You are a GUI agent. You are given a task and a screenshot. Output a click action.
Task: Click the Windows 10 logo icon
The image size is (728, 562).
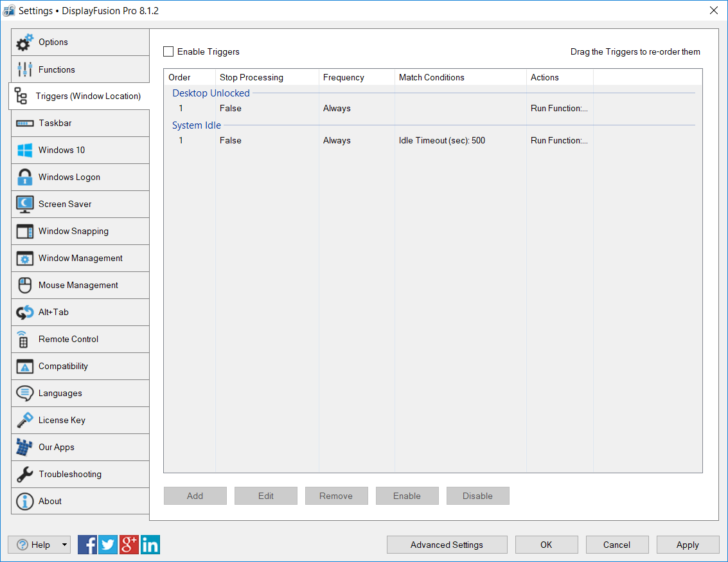click(24, 150)
